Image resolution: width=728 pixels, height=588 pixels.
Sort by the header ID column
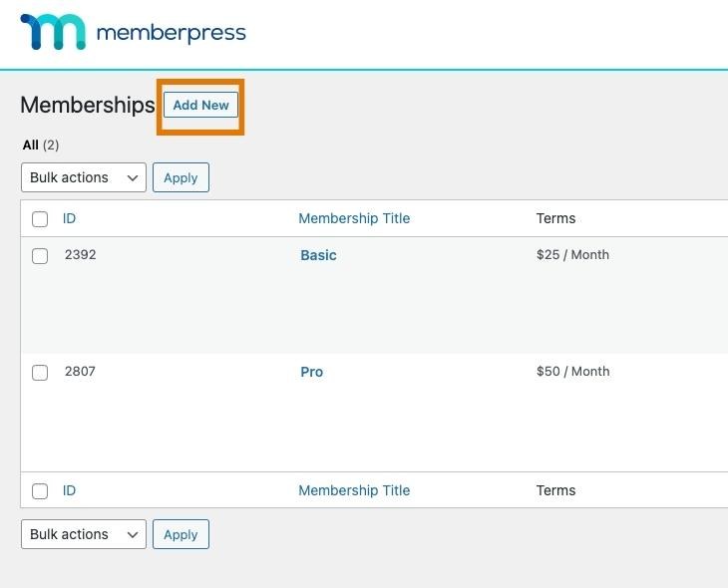pyautogui.click(x=69, y=218)
